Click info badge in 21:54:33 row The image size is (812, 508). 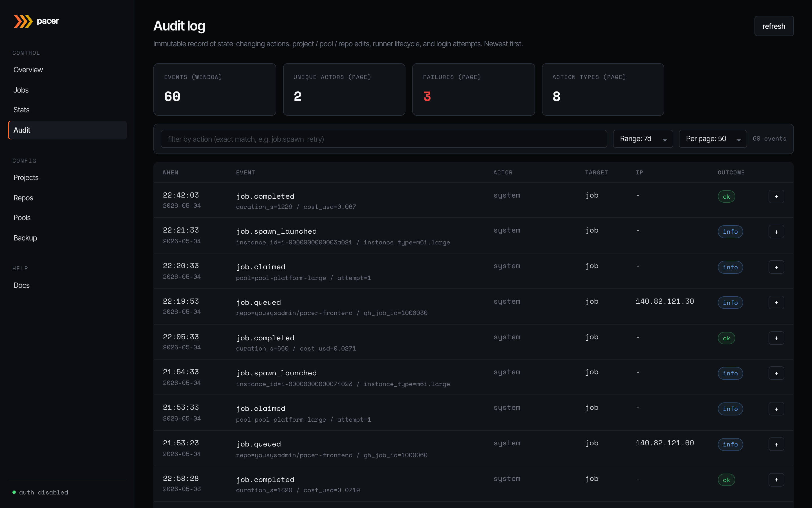pyautogui.click(x=730, y=374)
